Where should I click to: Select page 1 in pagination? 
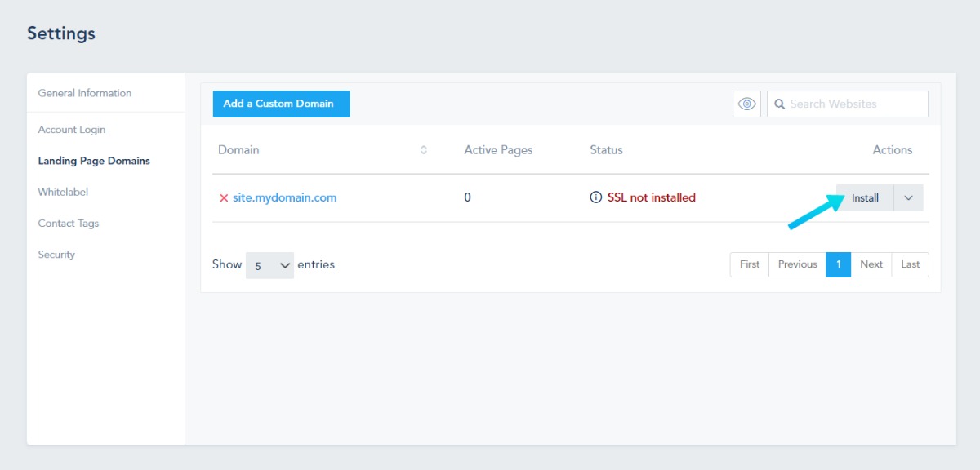(838, 264)
